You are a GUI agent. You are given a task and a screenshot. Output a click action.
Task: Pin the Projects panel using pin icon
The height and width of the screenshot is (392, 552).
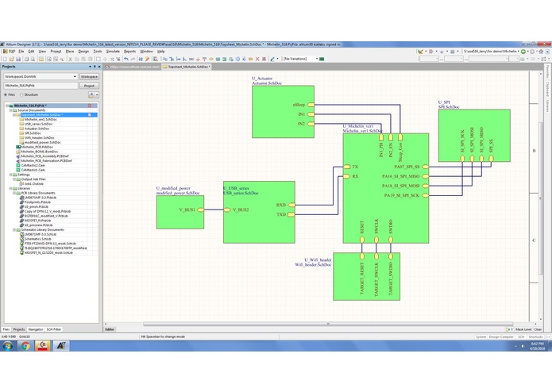[95, 67]
